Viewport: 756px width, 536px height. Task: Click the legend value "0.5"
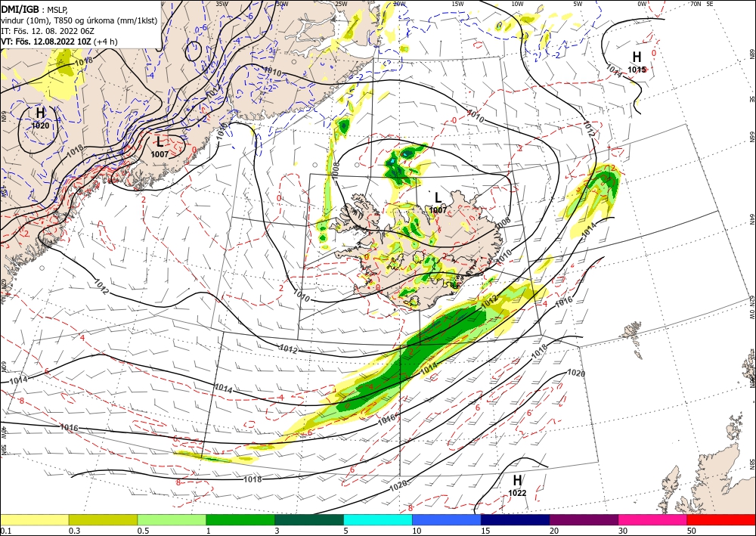pos(143,530)
